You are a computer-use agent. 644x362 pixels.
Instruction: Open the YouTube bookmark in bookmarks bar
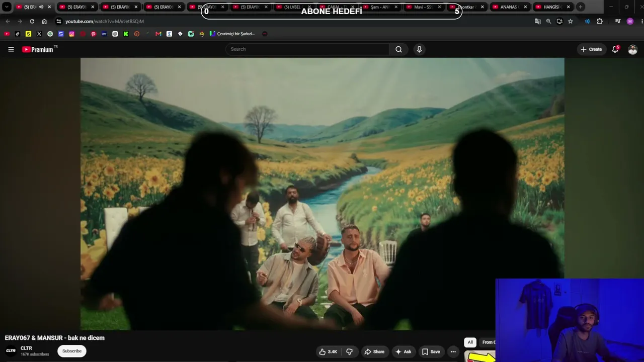click(x=7, y=34)
